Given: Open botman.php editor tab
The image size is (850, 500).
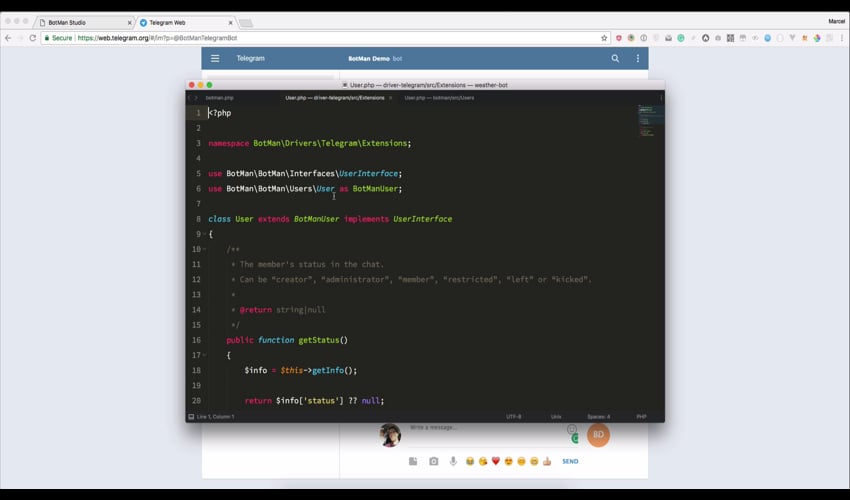Looking at the screenshot, I should point(220,98).
